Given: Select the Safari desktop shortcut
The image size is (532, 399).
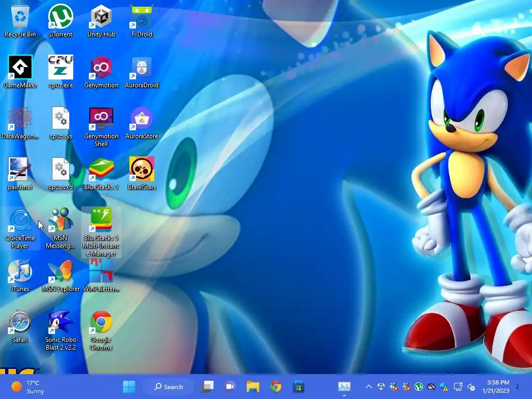Looking at the screenshot, I should 20,326.
